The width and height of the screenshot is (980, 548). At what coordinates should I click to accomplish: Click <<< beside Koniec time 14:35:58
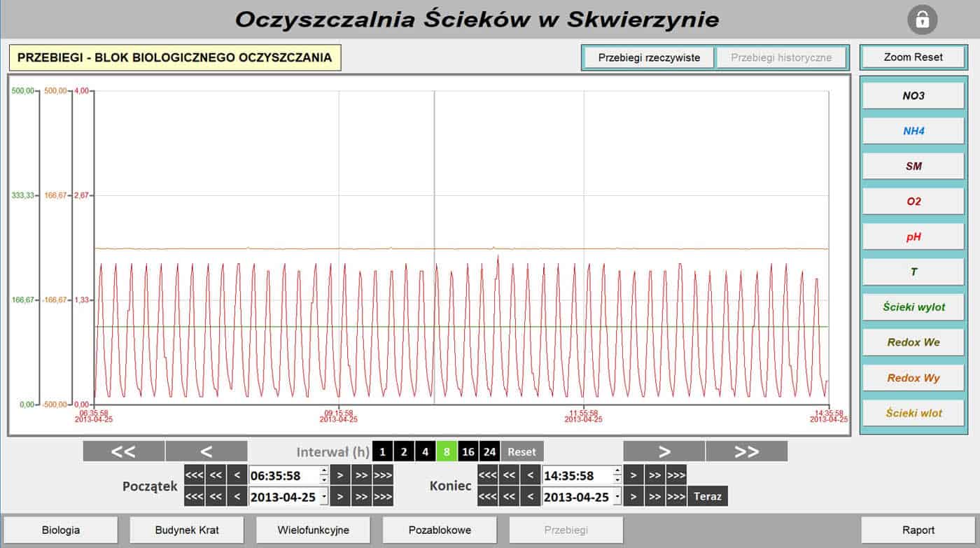point(488,475)
